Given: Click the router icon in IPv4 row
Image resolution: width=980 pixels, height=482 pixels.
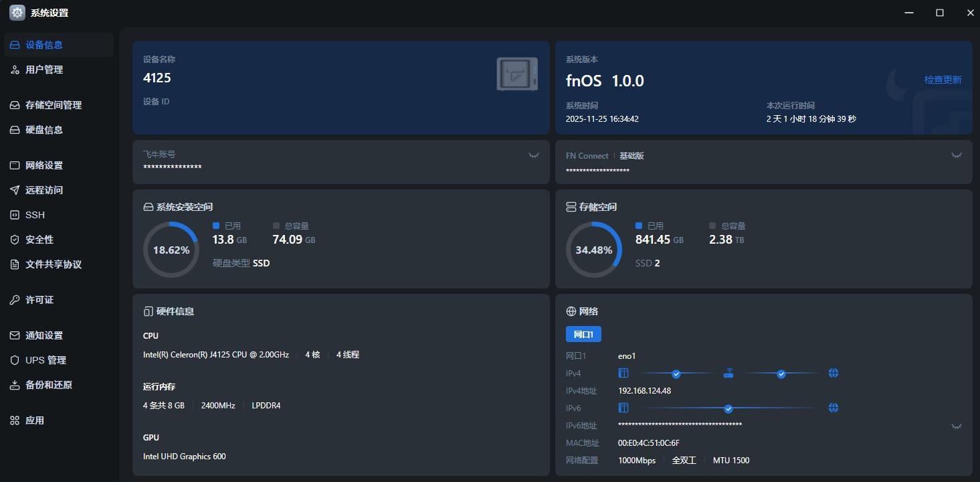Looking at the screenshot, I should click(728, 374).
